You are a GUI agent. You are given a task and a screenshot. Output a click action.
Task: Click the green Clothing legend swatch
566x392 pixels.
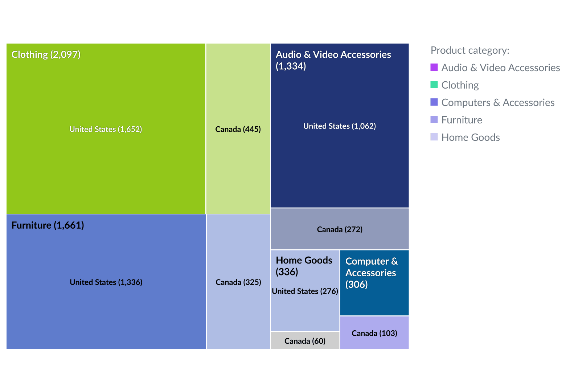tap(434, 85)
